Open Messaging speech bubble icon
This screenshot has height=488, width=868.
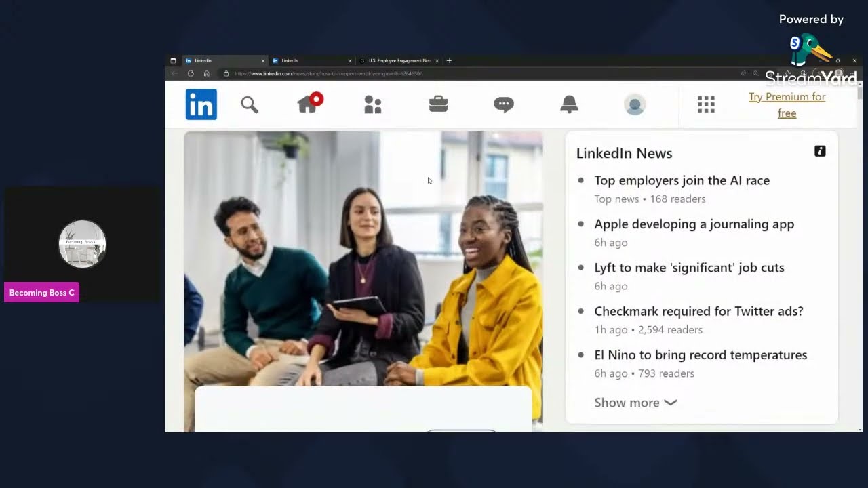504,104
